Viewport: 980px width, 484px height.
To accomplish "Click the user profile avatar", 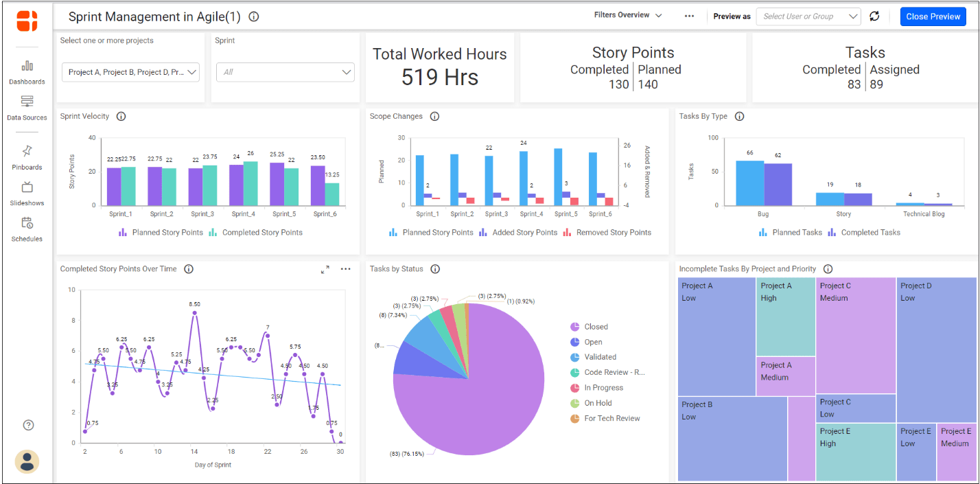I will pyautogui.click(x=27, y=461).
